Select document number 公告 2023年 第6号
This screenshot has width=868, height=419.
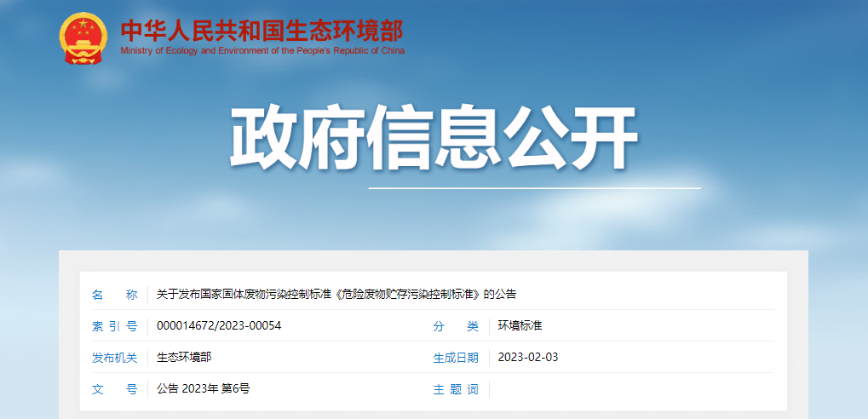[204, 389]
